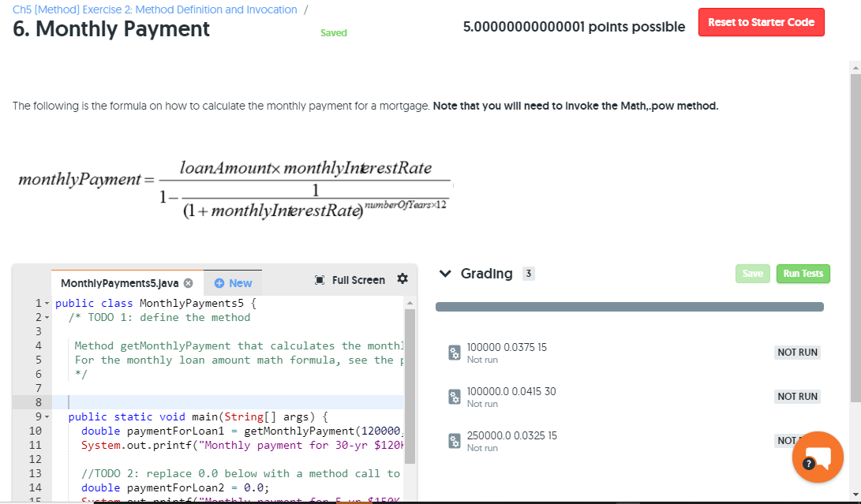Click line 11 System.out.printf statement

click(x=242, y=446)
